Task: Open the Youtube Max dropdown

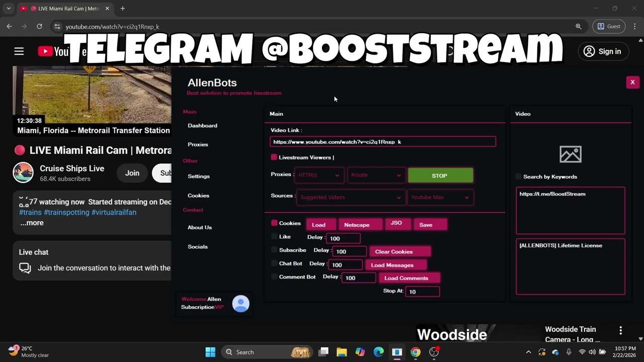Action: click(x=440, y=197)
